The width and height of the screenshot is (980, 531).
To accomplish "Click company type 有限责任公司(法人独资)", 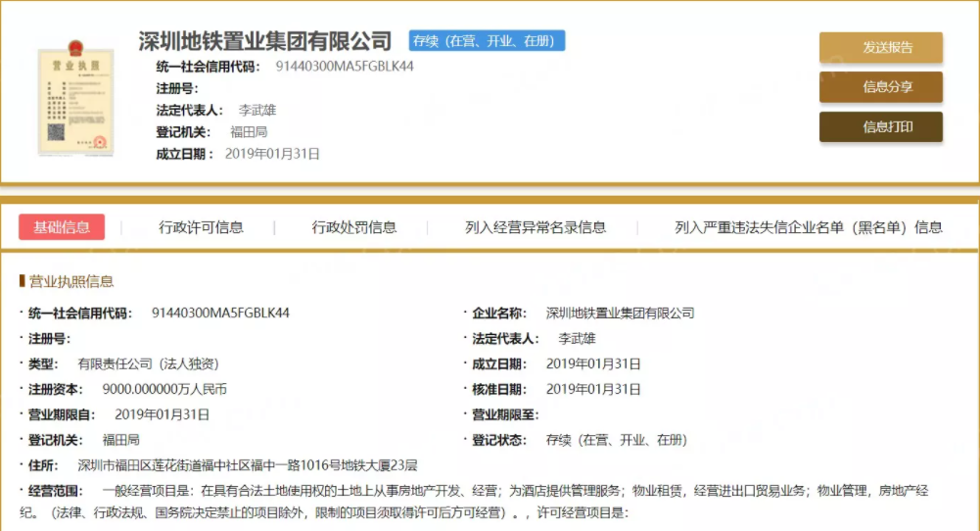I will point(148,364).
